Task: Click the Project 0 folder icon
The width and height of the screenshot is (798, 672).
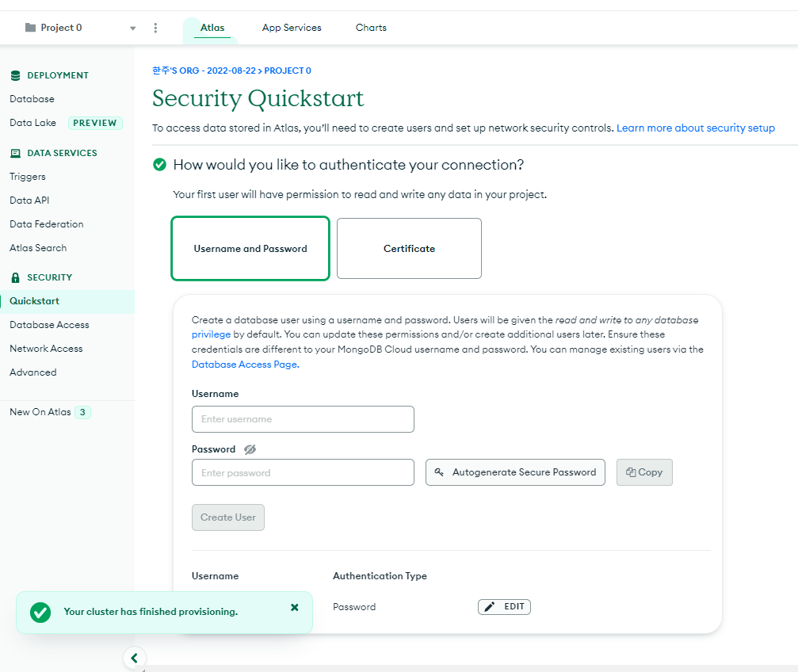Action: click(x=31, y=28)
